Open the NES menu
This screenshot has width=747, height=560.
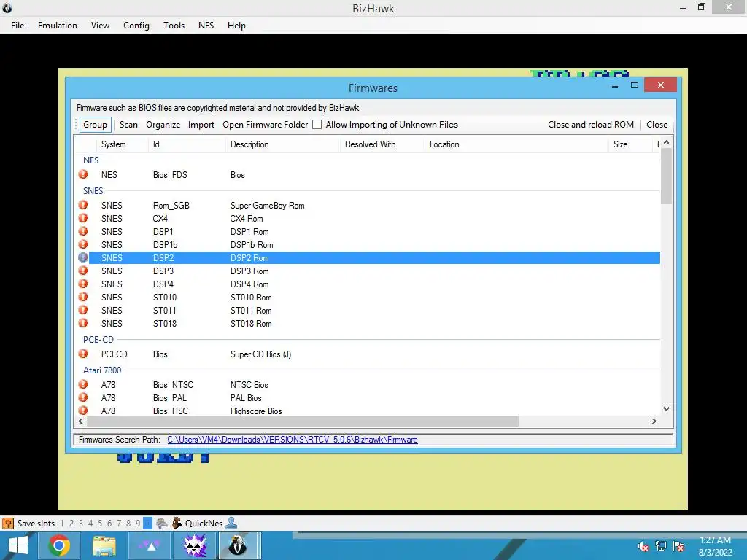206,26
